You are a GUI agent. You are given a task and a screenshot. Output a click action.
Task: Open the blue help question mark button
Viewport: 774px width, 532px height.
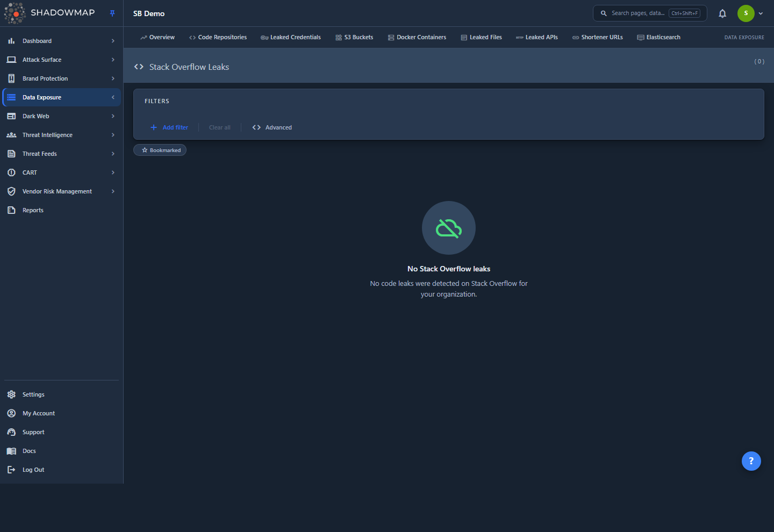[751, 461]
